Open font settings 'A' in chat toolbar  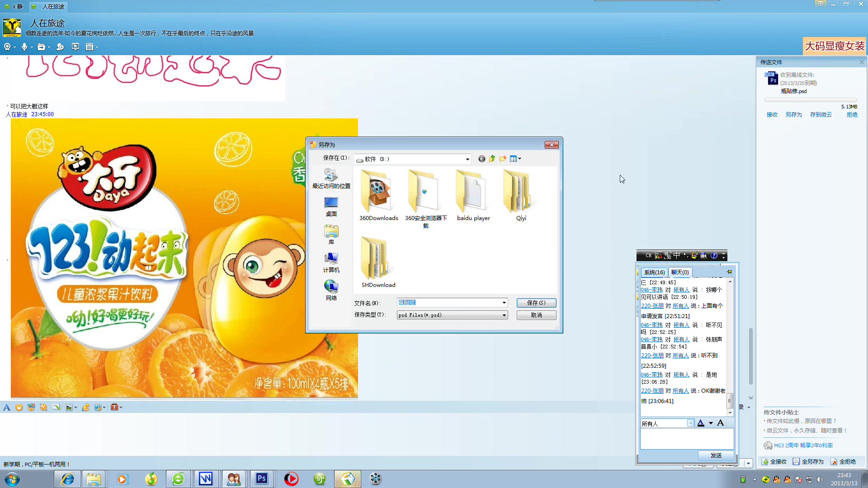point(7,408)
